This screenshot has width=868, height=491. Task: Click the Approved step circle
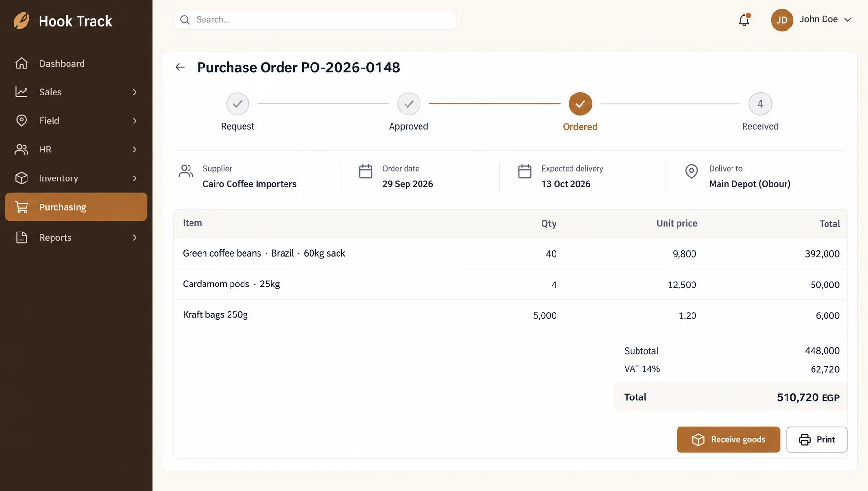point(408,104)
